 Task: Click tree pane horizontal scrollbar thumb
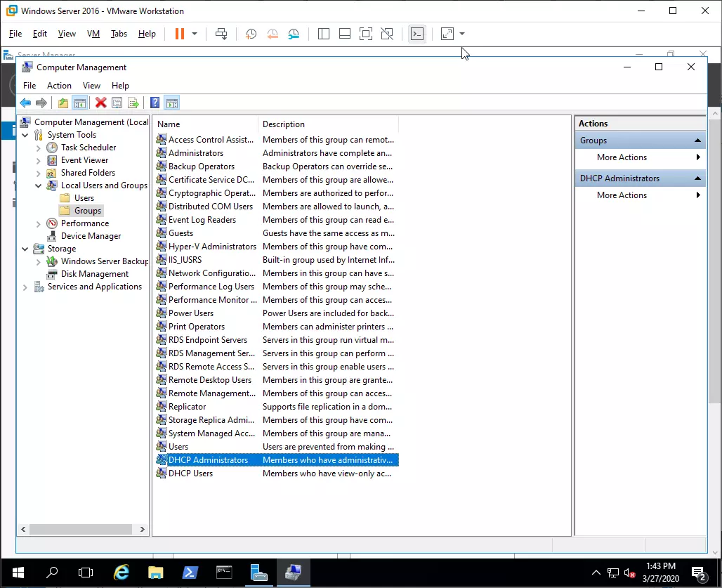coord(81,530)
